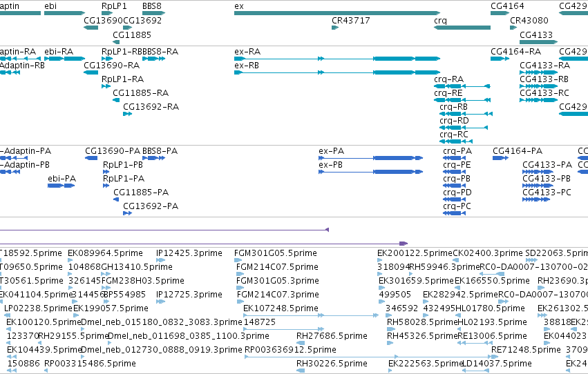Select the BBS8 gene feature
Screen dimensions: 588x374
click(154, 13)
